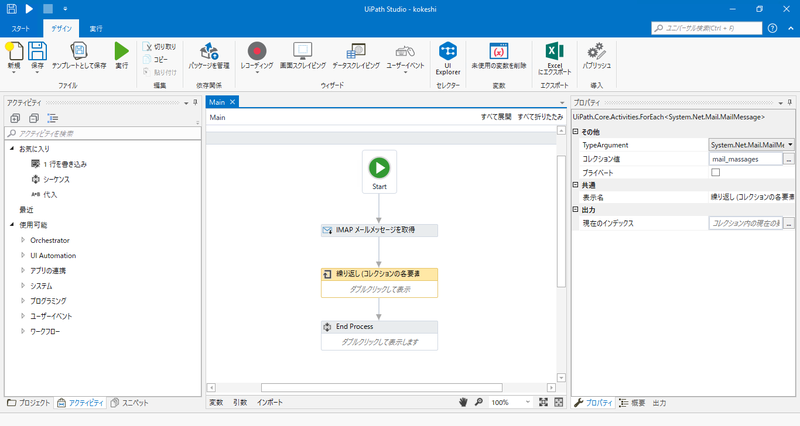Click fit to screen icon
Screen dimensions: 800x426
coord(543,402)
